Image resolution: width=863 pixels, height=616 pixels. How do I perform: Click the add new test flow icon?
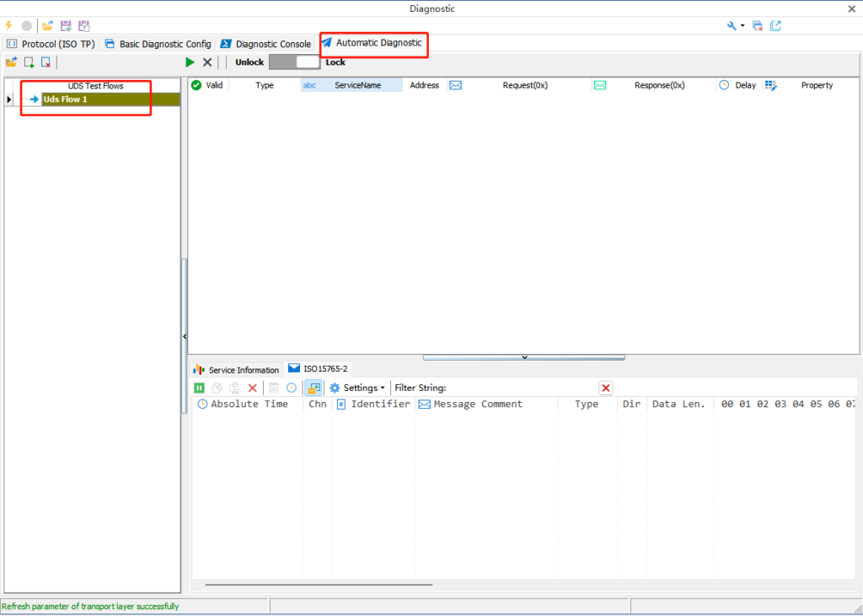(29, 62)
